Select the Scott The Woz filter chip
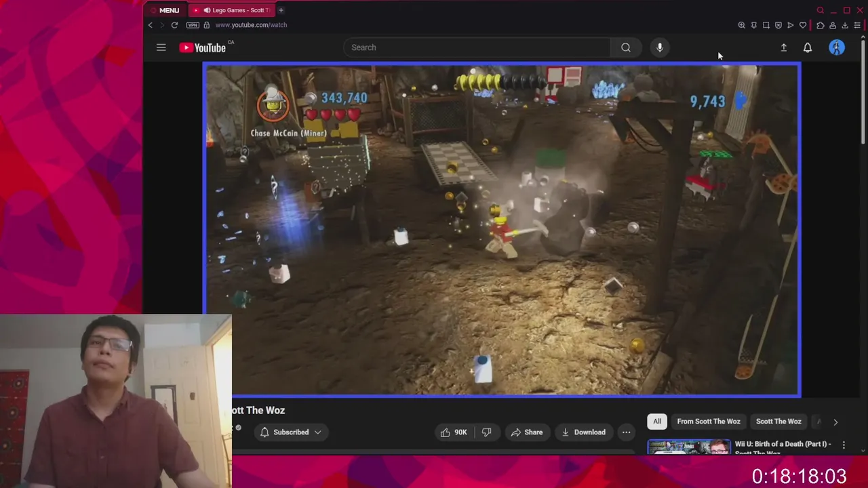The width and height of the screenshot is (868, 488). pyautogui.click(x=778, y=422)
